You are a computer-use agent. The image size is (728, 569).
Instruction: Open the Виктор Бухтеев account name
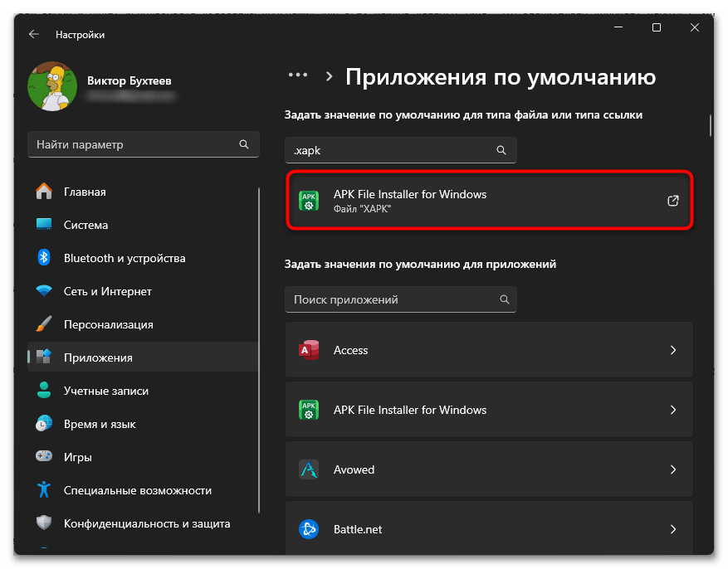129,80
